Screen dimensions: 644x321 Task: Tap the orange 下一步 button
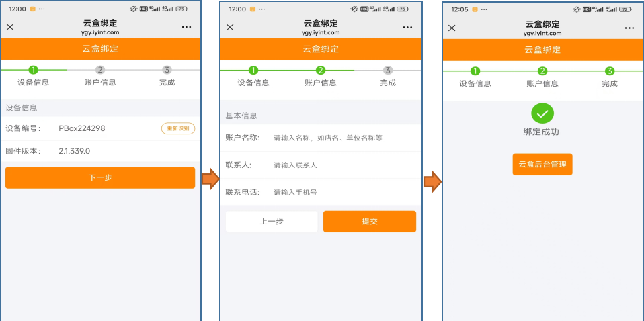(x=100, y=178)
